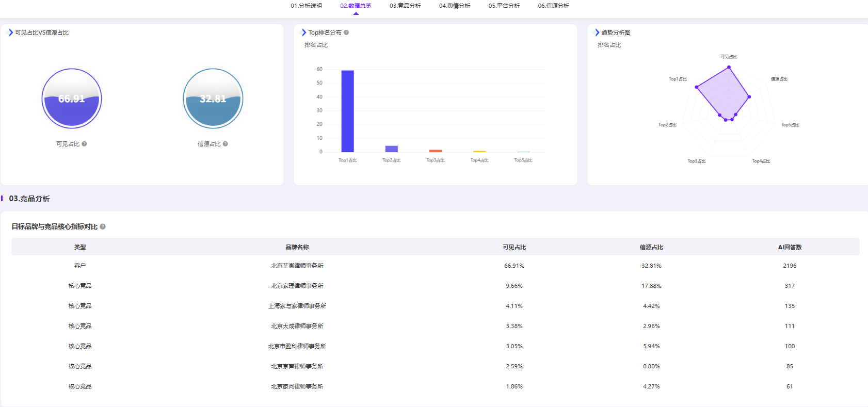Viewport: 868px width, 407px height.
Task: Click the 品牌名称 column header
Action: point(297,247)
